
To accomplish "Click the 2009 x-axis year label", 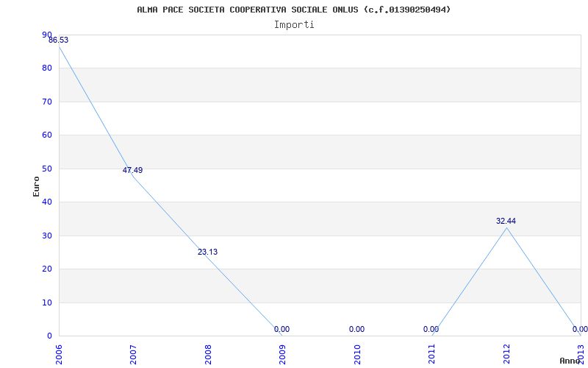I will (x=282, y=355).
